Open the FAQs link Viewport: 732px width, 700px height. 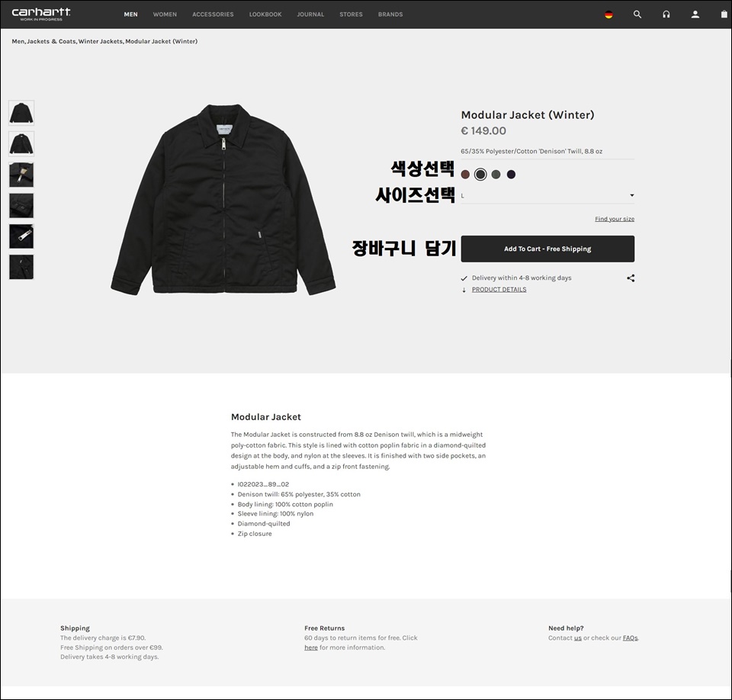[631, 638]
